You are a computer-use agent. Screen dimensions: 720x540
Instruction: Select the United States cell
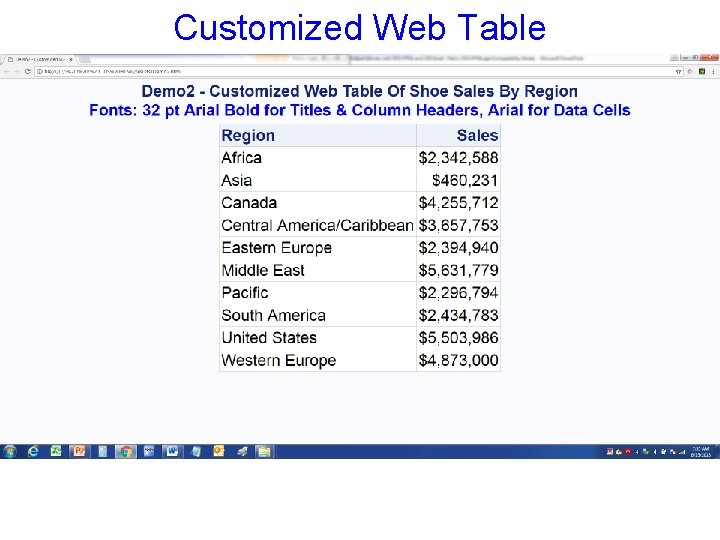click(x=318, y=338)
